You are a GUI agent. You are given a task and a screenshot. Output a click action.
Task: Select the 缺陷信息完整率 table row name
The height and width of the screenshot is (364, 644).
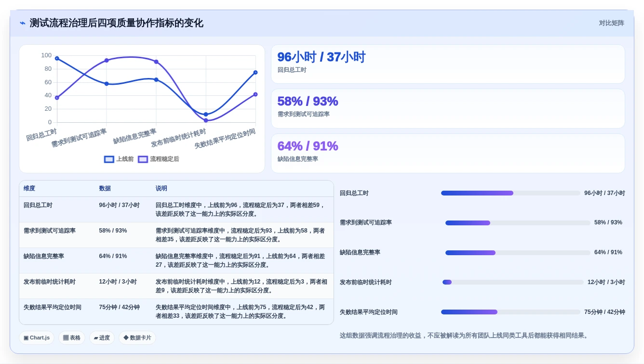44,256
